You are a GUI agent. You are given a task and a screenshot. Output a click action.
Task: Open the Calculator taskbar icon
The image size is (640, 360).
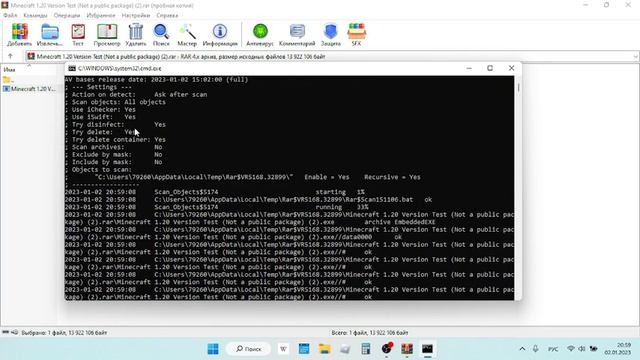366,349
